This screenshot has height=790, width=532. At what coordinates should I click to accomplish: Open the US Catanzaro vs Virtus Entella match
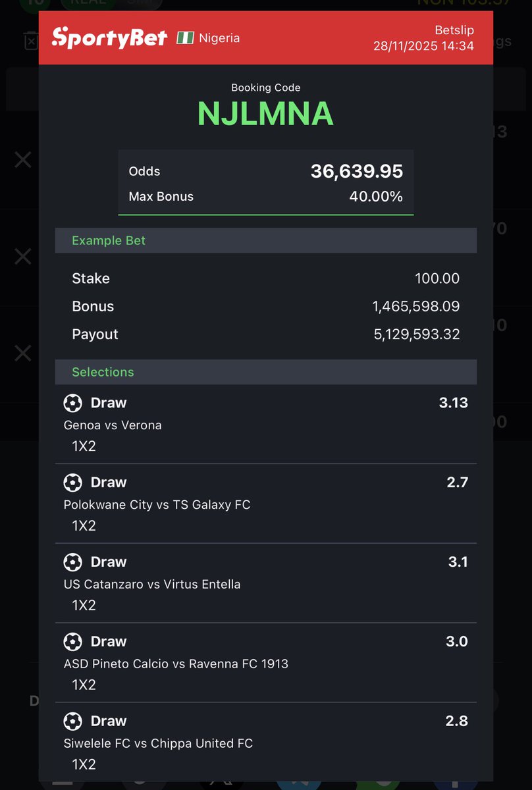point(152,585)
